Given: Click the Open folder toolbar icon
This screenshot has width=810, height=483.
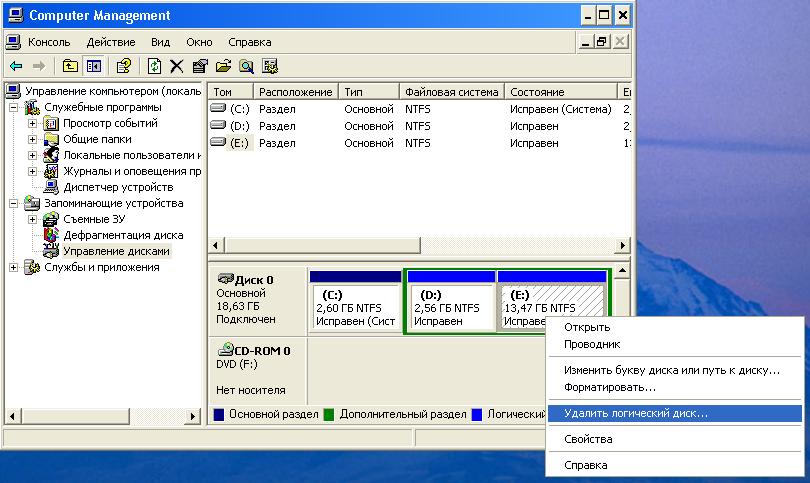Looking at the screenshot, I should click(223, 66).
